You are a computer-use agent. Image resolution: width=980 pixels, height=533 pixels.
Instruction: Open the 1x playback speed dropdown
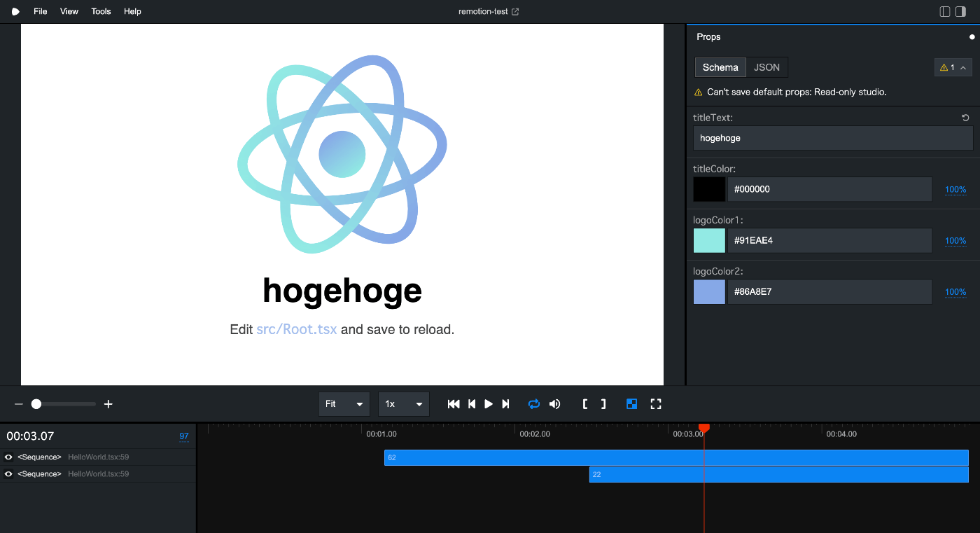(x=404, y=404)
